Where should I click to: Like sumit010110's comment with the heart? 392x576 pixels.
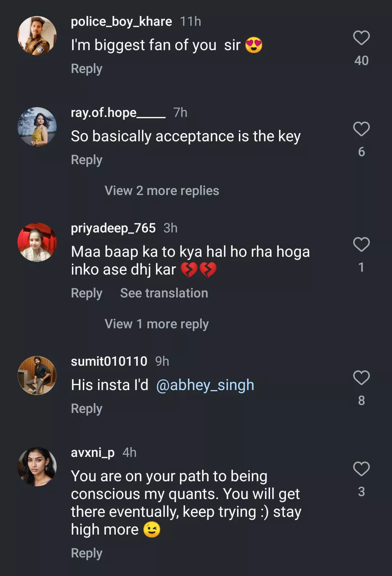(x=361, y=378)
